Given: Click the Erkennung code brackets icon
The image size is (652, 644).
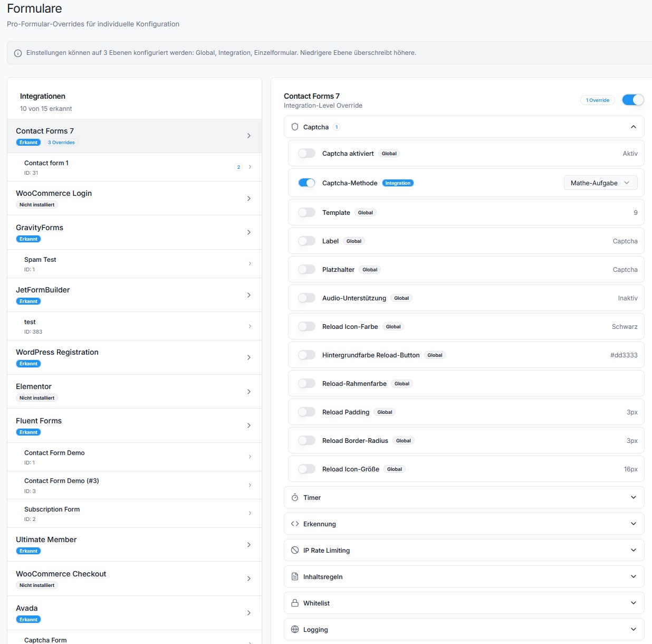Looking at the screenshot, I should 295,524.
